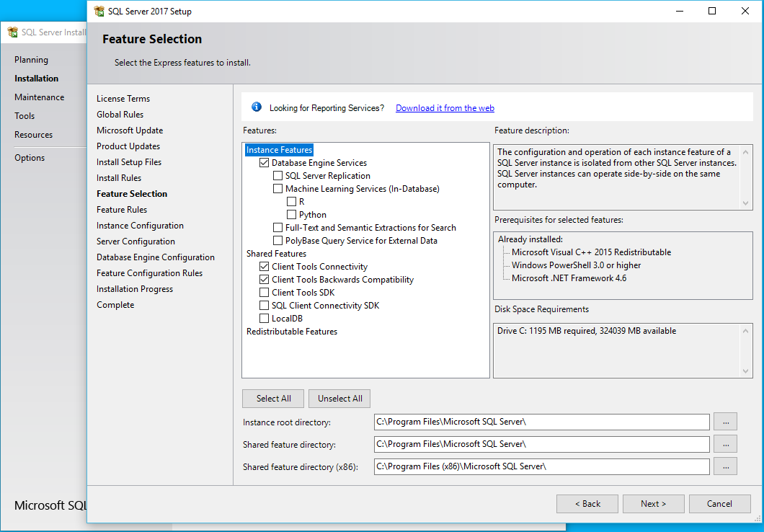The width and height of the screenshot is (764, 532).
Task: Open Installation in the Installation Center window
Action: tap(36, 79)
